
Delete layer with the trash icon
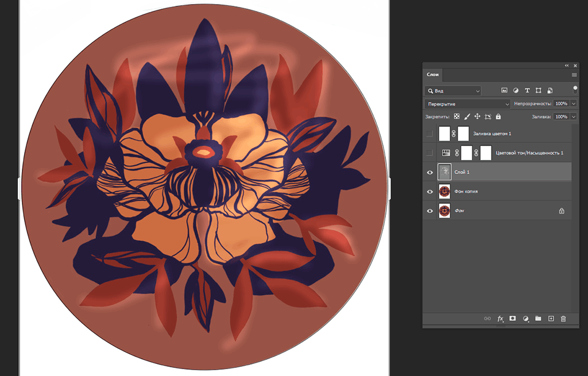pos(563,319)
